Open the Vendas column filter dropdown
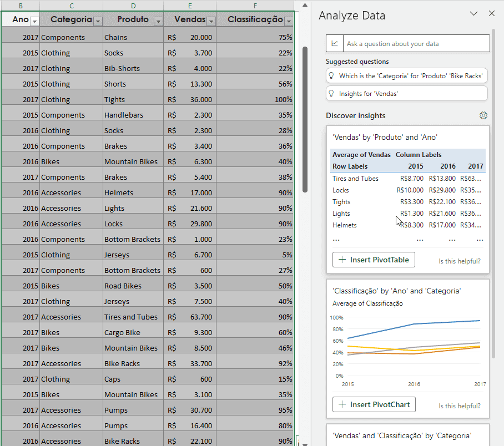Viewport: 504px width, 446px height. pos(210,21)
